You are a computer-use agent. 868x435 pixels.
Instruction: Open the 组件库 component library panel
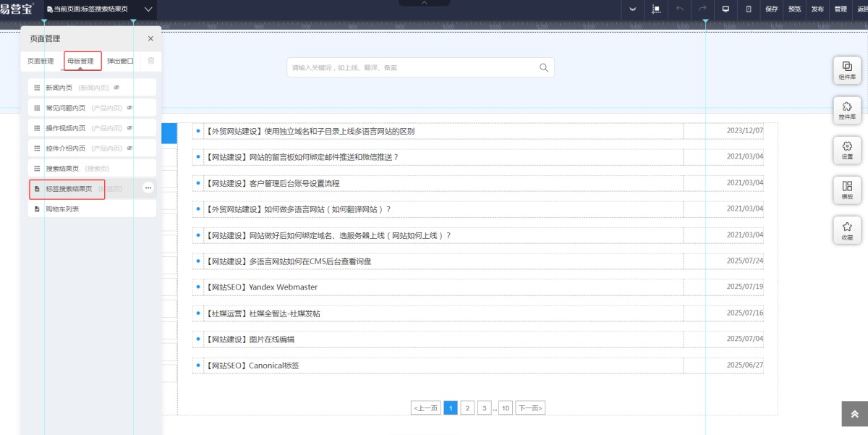click(x=847, y=69)
